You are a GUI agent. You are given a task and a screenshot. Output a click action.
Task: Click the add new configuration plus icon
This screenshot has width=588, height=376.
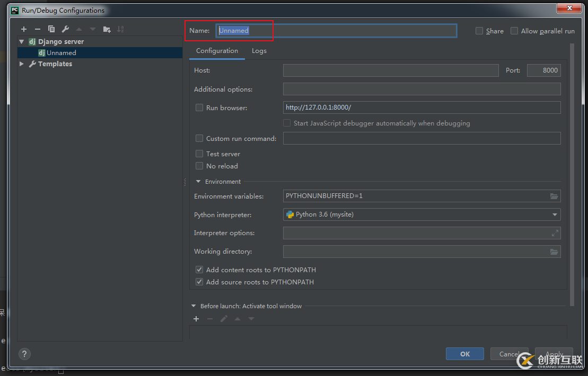pos(24,29)
